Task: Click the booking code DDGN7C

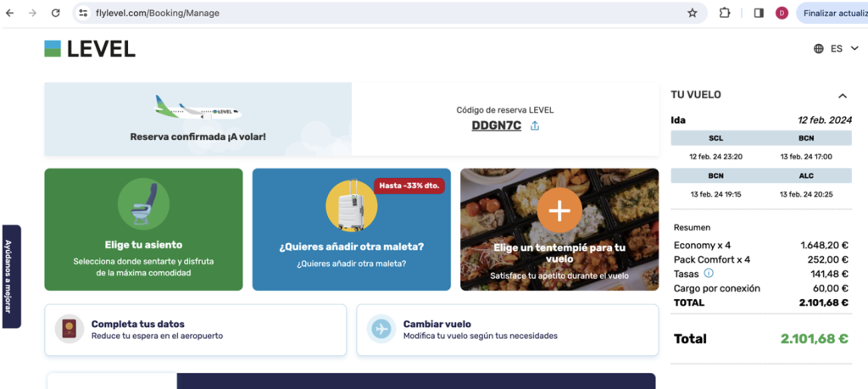Action: 497,125
